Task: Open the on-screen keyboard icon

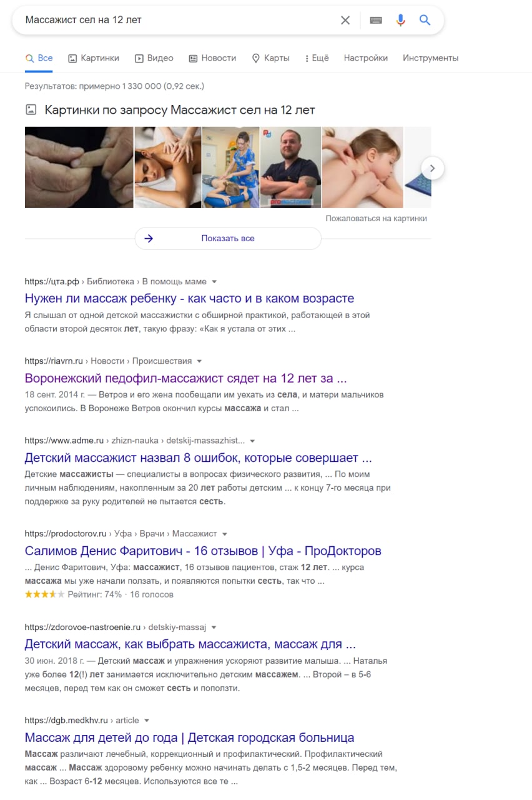Action: pos(375,20)
